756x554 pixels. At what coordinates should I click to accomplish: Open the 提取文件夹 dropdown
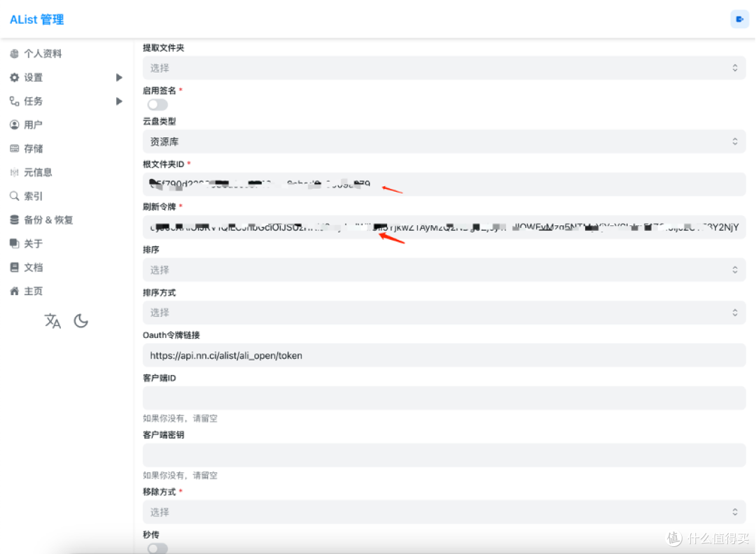point(444,68)
